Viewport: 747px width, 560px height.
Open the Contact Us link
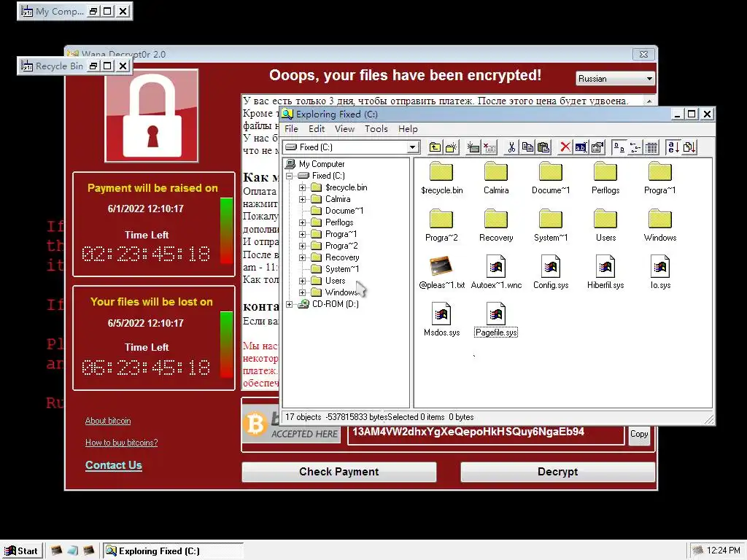point(113,465)
